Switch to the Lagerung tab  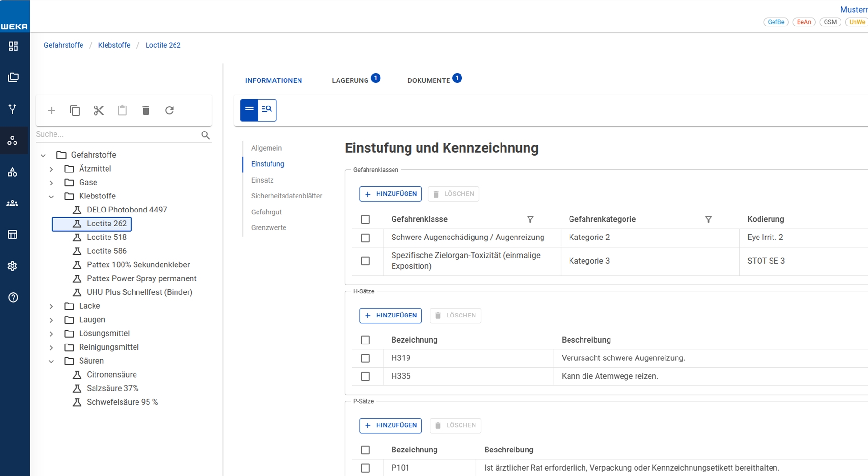(x=350, y=80)
